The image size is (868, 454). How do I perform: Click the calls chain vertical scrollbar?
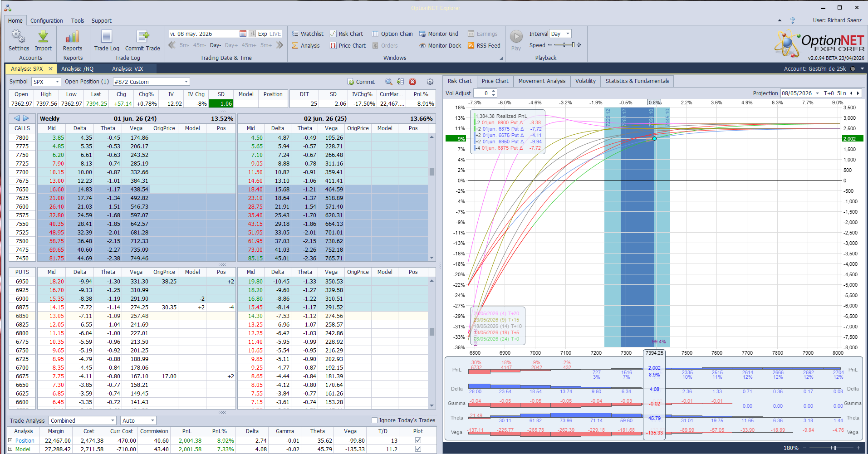tap(432, 197)
